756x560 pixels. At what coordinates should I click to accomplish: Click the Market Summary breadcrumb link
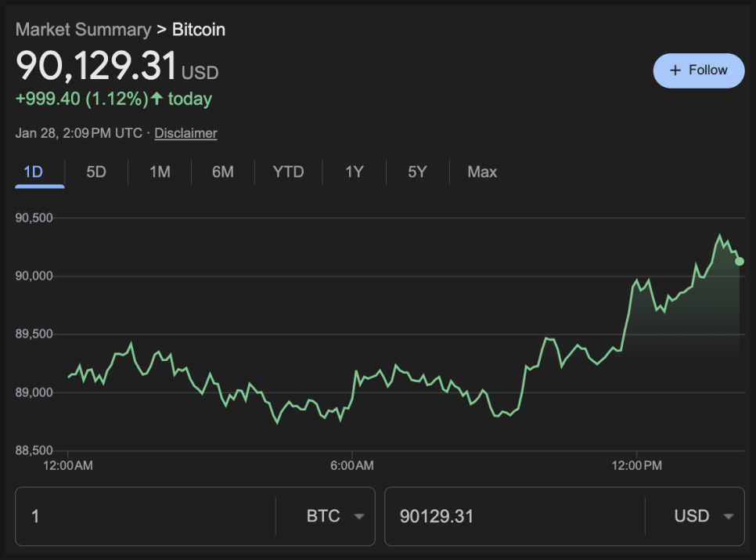coord(83,30)
